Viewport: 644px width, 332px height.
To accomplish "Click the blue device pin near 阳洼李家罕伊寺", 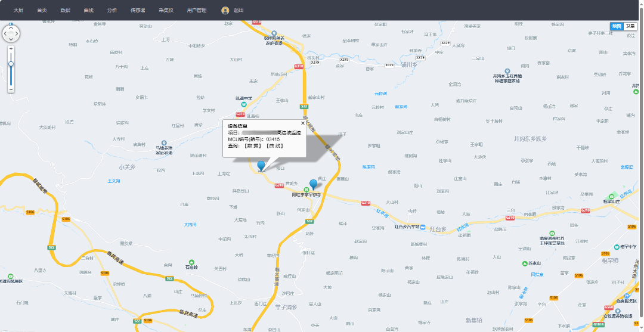I will pyautogui.click(x=314, y=184).
